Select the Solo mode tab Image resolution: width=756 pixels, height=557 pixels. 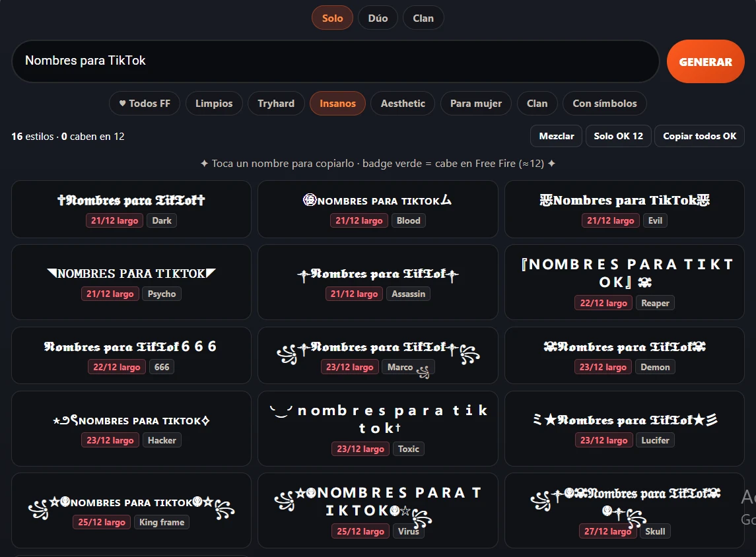tap(332, 18)
